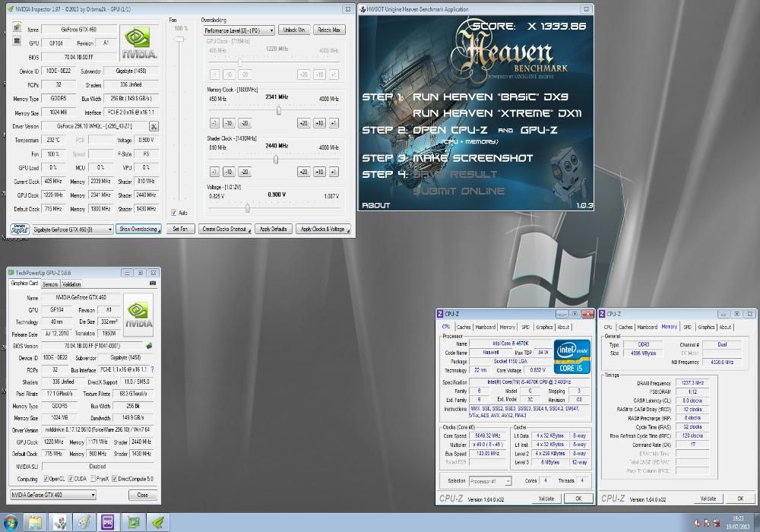Open driver profile settings icon beside Driver Version
The height and width of the screenshot is (532, 760).
pyautogui.click(x=154, y=126)
